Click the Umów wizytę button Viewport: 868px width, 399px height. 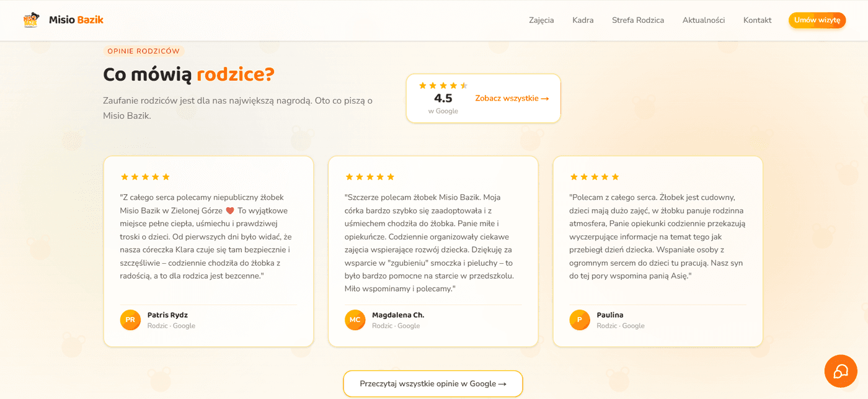click(x=817, y=20)
